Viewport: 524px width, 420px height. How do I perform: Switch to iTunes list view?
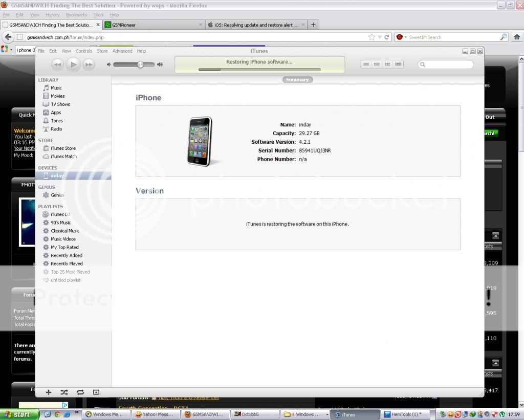(366, 64)
